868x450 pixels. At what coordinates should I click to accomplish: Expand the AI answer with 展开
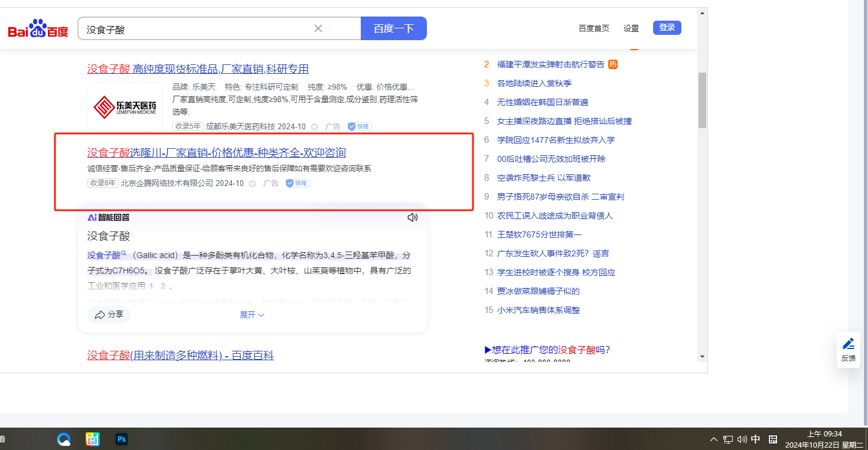coord(252,315)
